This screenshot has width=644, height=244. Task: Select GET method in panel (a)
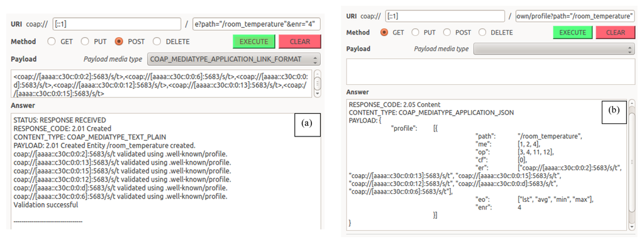tap(52, 42)
